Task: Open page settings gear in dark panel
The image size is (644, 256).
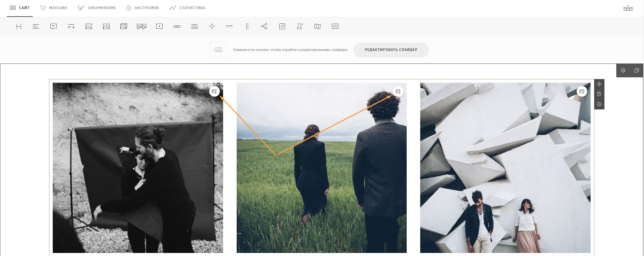Action: pyautogui.click(x=623, y=71)
